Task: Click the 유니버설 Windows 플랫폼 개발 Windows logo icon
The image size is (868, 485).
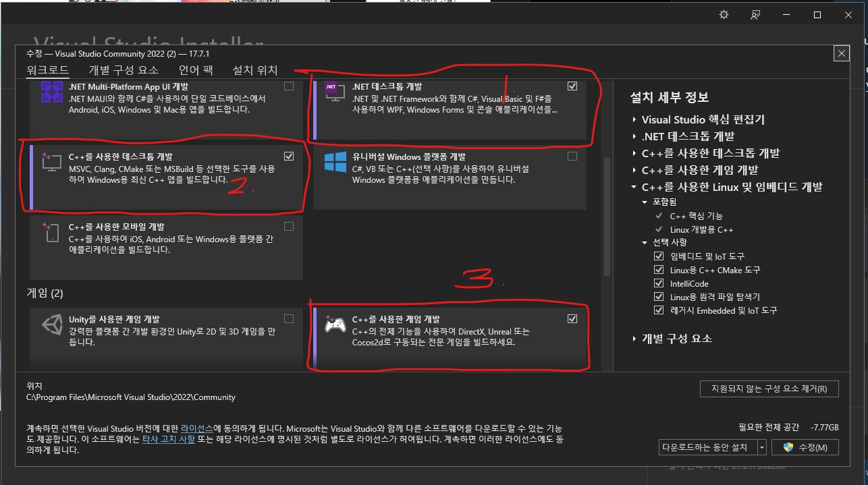Action: click(x=335, y=163)
